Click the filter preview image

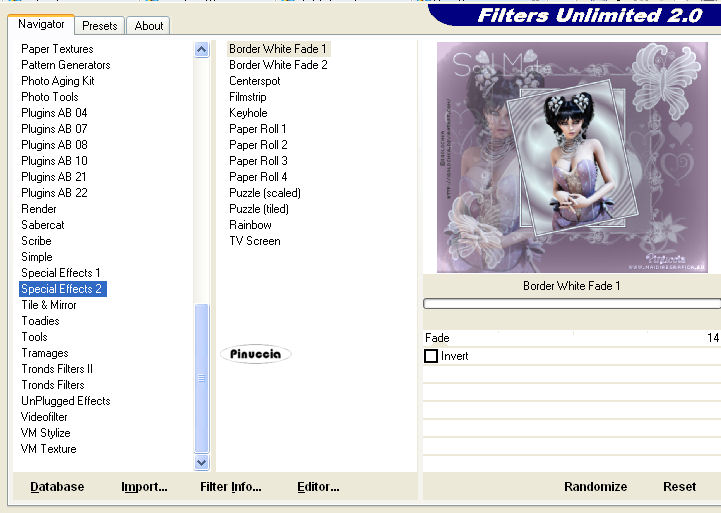tap(572, 157)
